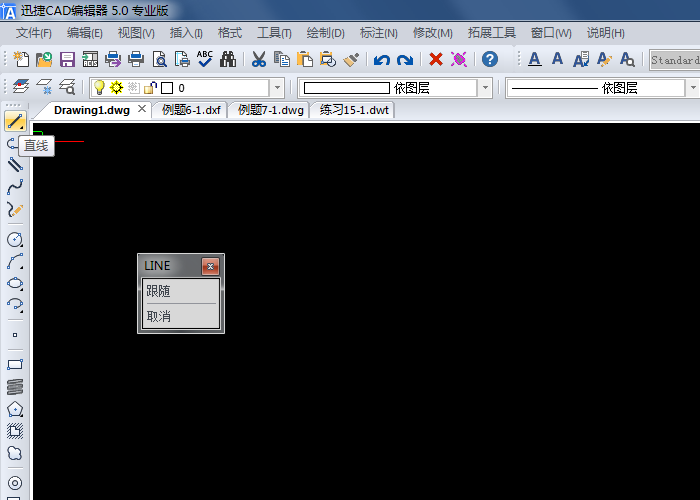Open the 格式 menu
The height and width of the screenshot is (500, 700).
(230, 33)
